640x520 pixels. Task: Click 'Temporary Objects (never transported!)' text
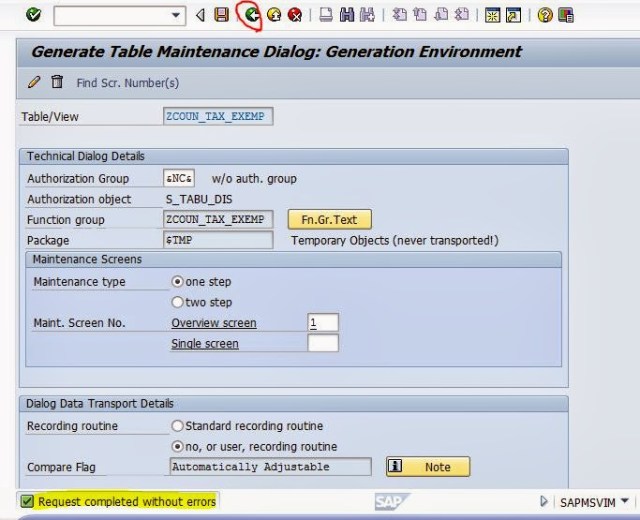(395, 240)
